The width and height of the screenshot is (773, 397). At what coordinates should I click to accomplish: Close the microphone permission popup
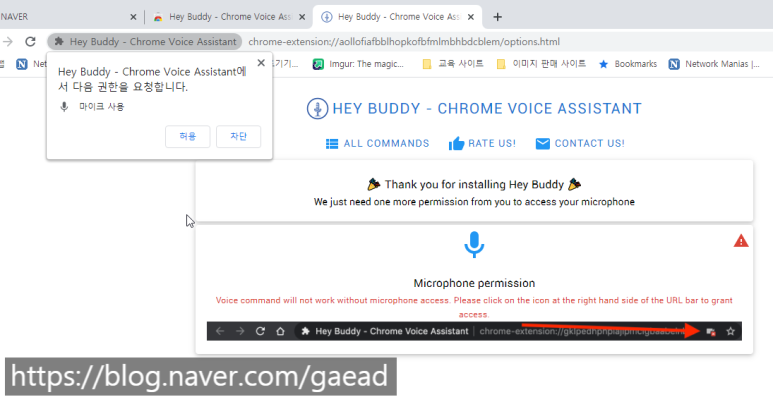[261, 63]
